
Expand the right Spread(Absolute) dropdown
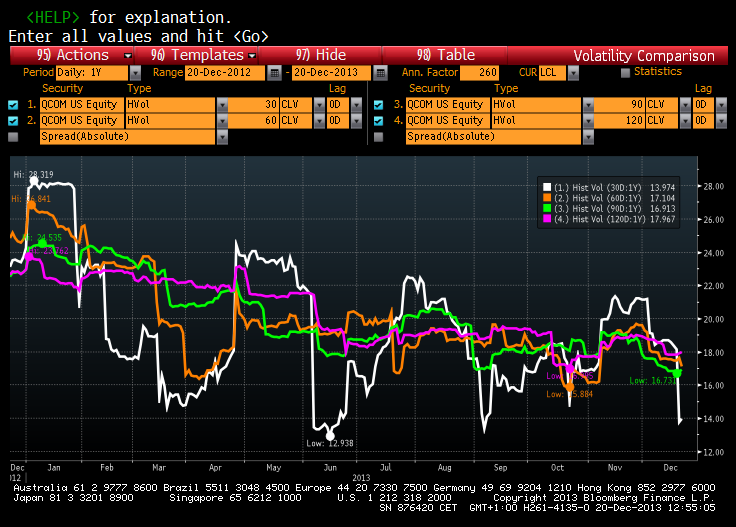588,137
